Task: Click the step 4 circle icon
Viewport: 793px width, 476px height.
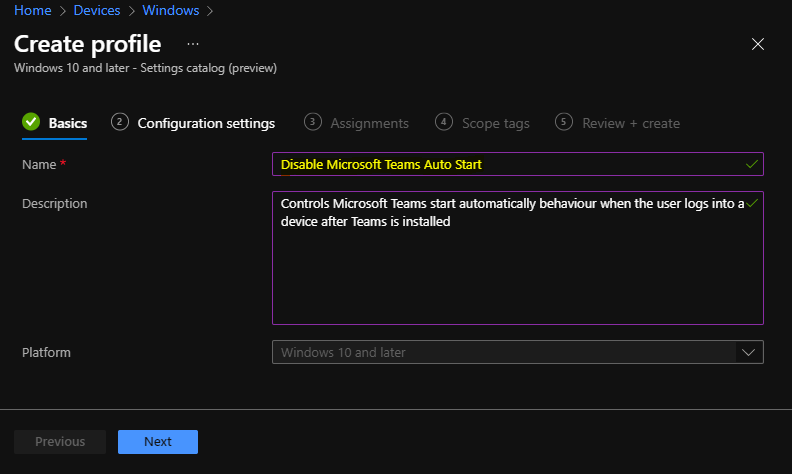Action: point(444,122)
